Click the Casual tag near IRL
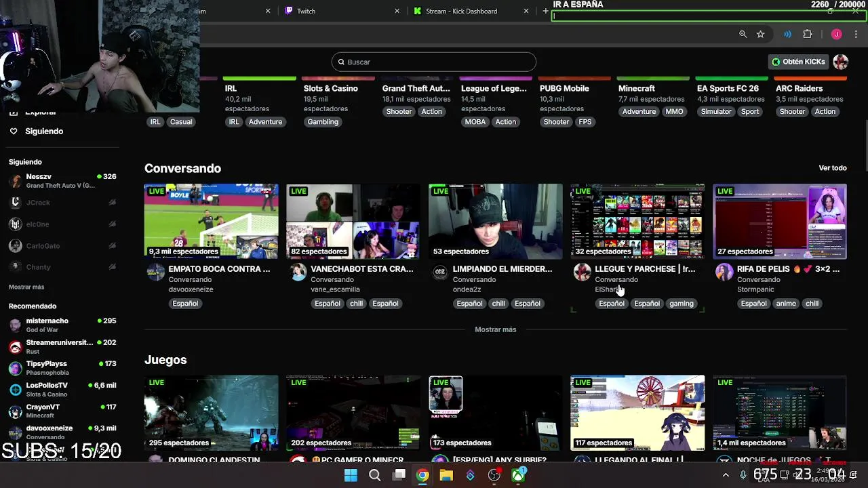 click(x=181, y=122)
